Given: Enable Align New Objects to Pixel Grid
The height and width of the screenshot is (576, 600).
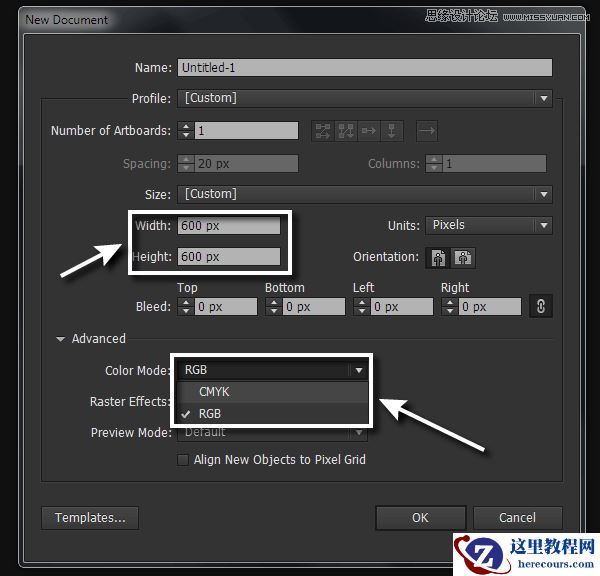Looking at the screenshot, I should 183,460.
